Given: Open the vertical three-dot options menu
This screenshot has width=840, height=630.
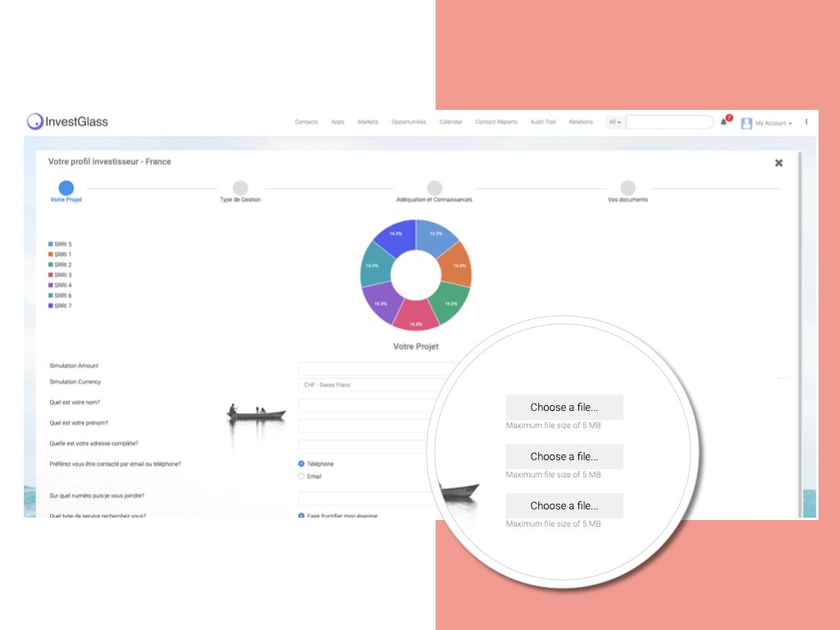Looking at the screenshot, I should click(x=806, y=122).
